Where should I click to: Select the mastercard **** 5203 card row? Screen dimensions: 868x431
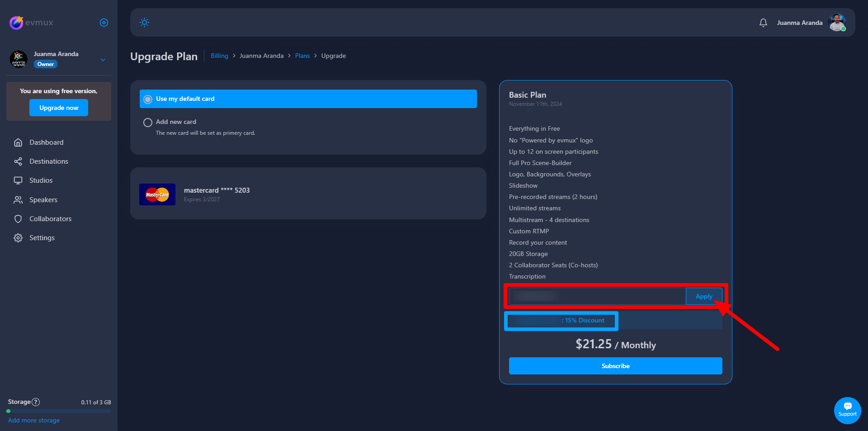(308, 194)
